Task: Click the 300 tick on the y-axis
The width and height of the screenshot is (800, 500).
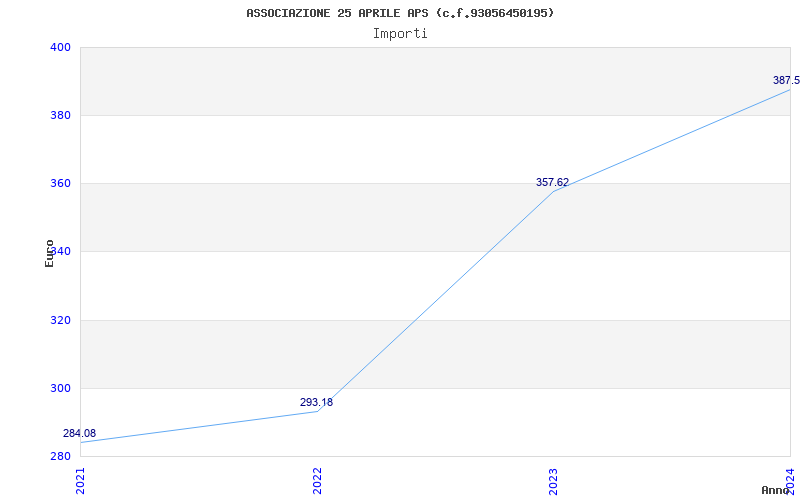Action: [x=59, y=388]
